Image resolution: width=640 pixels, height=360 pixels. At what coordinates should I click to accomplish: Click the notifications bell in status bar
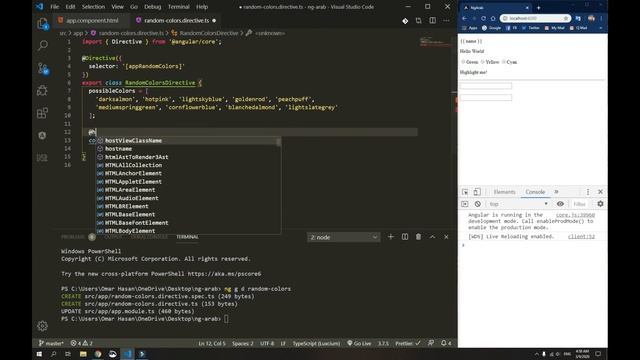(x=446, y=343)
